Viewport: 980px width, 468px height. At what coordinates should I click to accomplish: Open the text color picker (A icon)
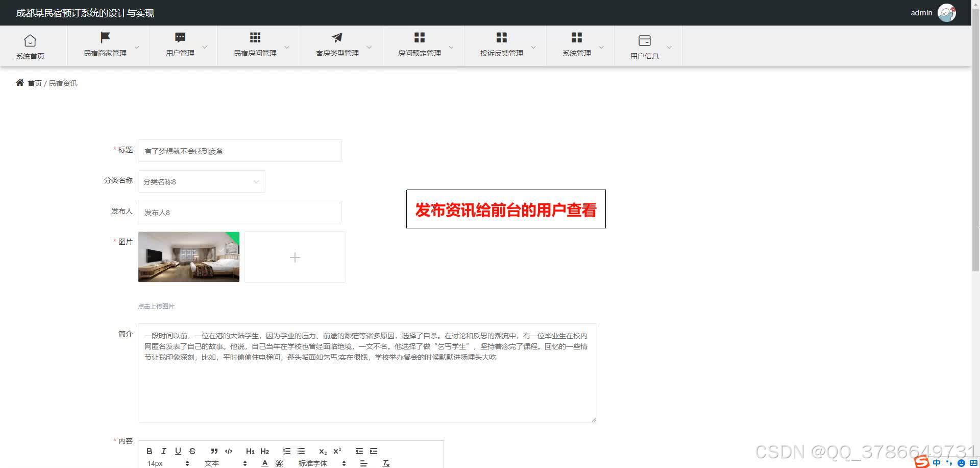point(264,463)
